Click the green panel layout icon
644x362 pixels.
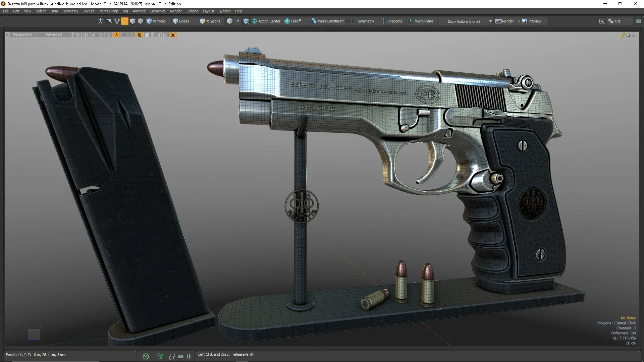coord(638,21)
